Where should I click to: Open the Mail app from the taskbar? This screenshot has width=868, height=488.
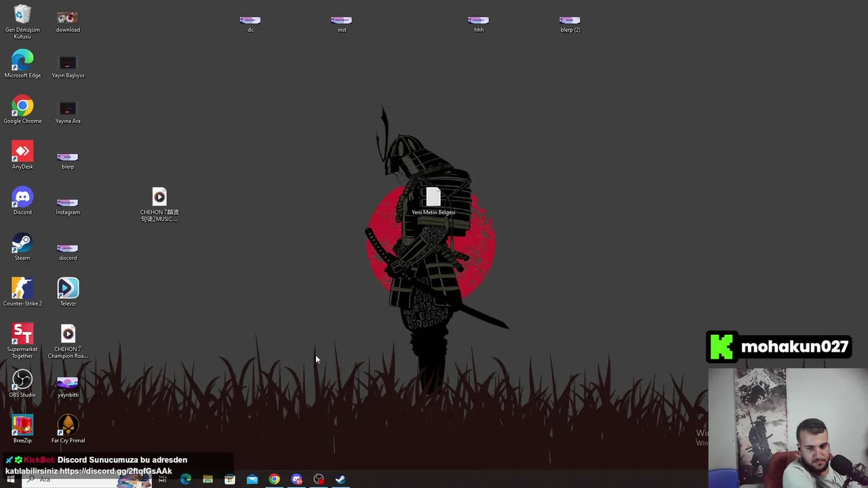pos(252,480)
